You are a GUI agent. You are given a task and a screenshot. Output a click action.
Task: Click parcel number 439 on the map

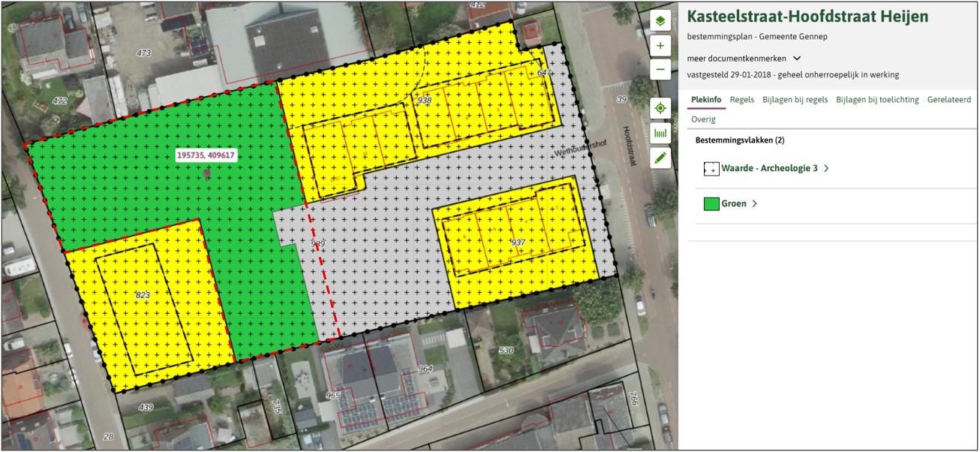pos(145,408)
